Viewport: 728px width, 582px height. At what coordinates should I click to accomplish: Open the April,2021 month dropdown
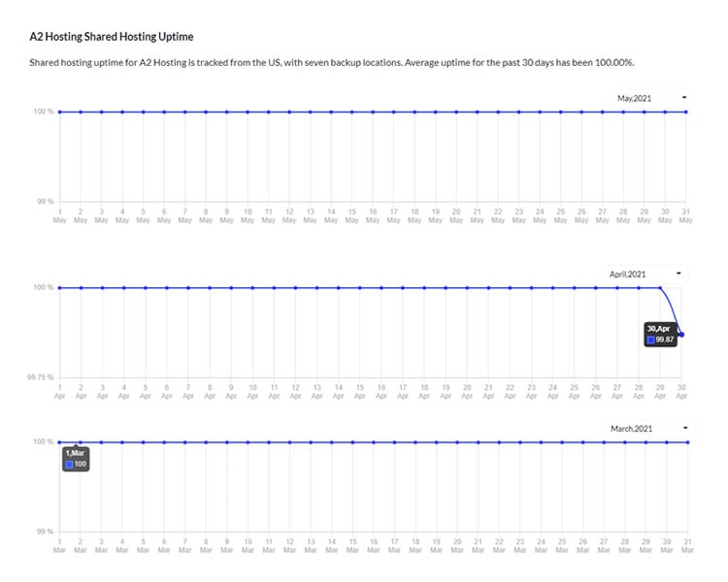(645, 274)
